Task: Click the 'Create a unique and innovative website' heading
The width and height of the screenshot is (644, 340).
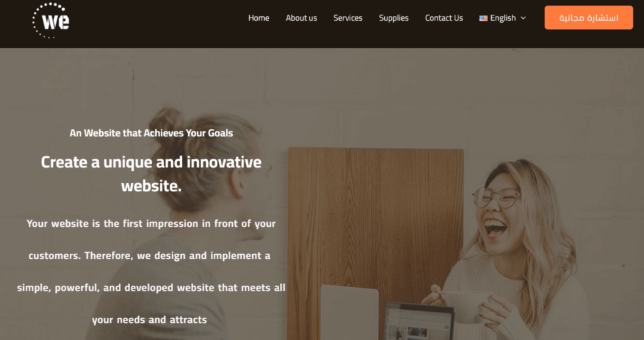Action: tap(151, 173)
